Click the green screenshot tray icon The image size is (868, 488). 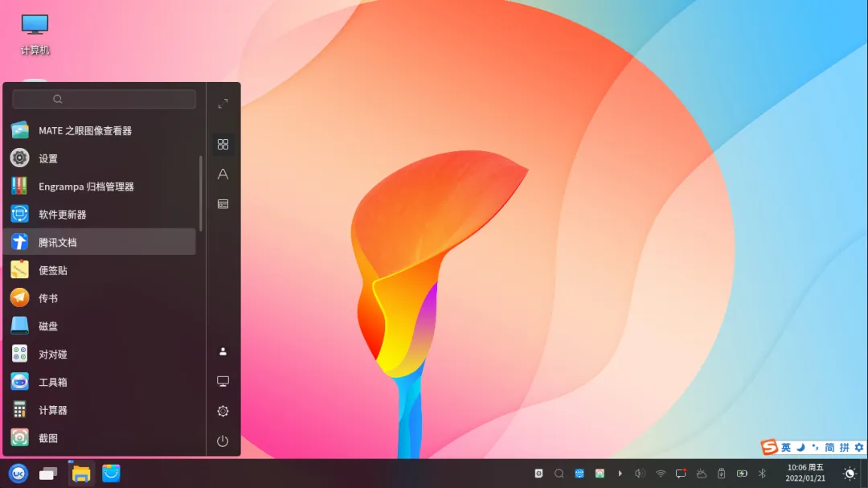(x=600, y=474)
